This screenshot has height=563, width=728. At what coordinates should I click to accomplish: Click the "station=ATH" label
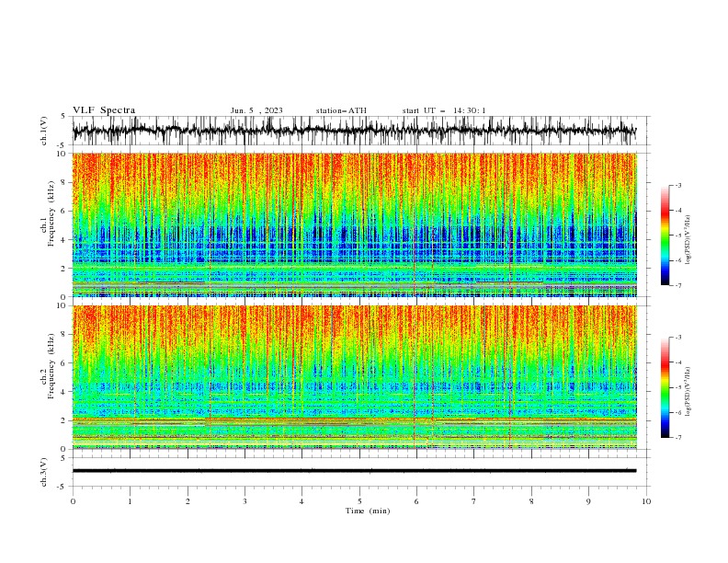pos(341,110)
